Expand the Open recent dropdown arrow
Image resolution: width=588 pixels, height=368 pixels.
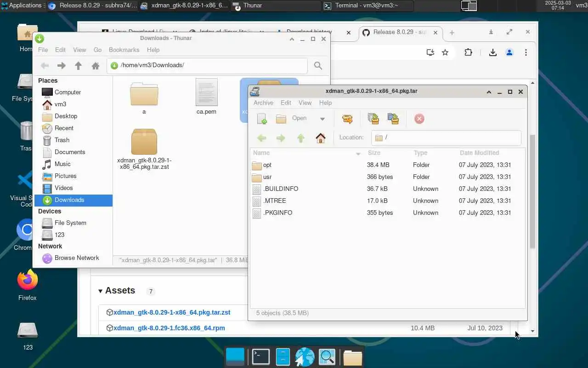click(322, 119)
